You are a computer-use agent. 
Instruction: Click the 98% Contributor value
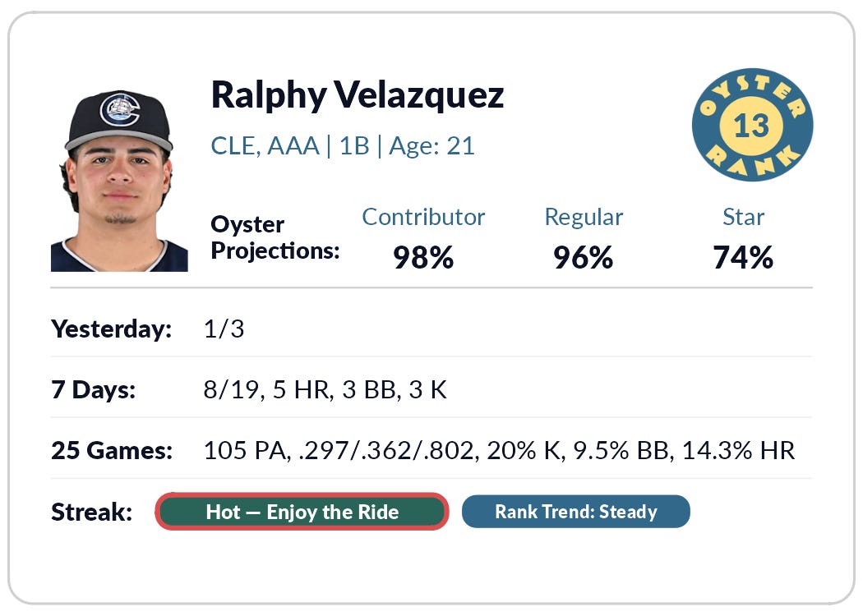coord(423,257)
